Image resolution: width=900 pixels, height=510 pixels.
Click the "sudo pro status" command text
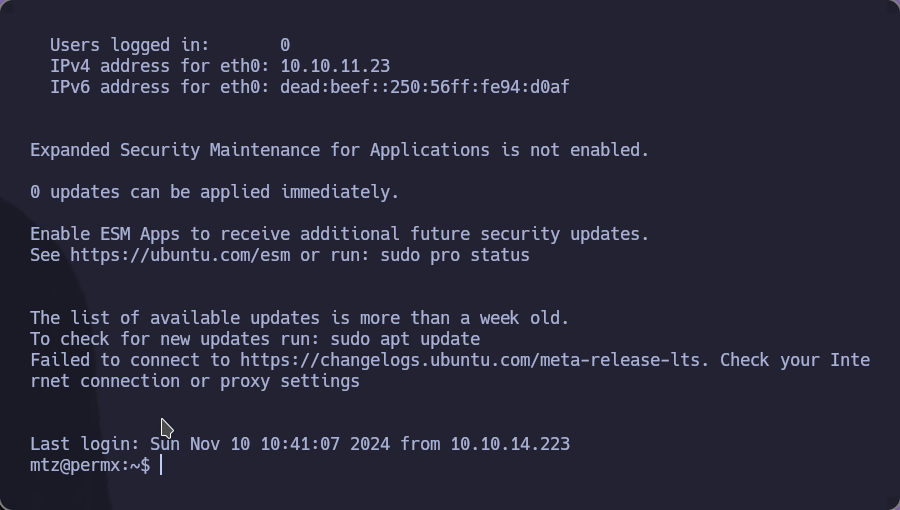(x=455, y=255)
